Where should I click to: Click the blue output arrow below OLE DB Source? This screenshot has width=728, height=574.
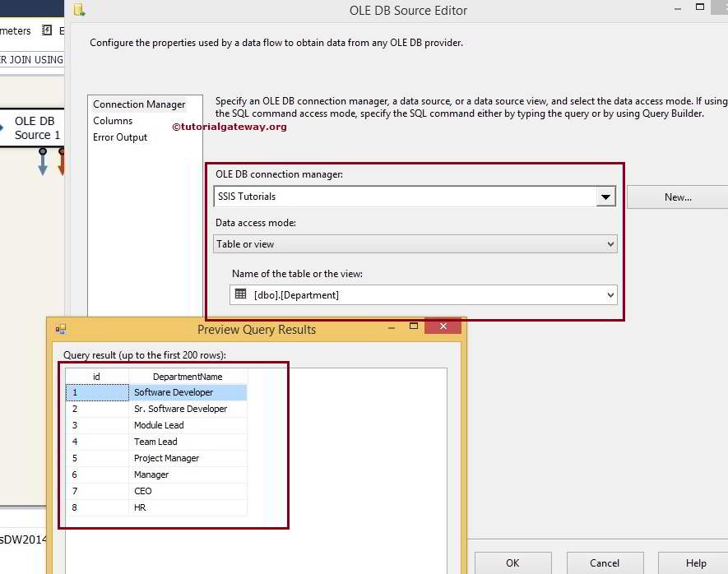[42, 162]
